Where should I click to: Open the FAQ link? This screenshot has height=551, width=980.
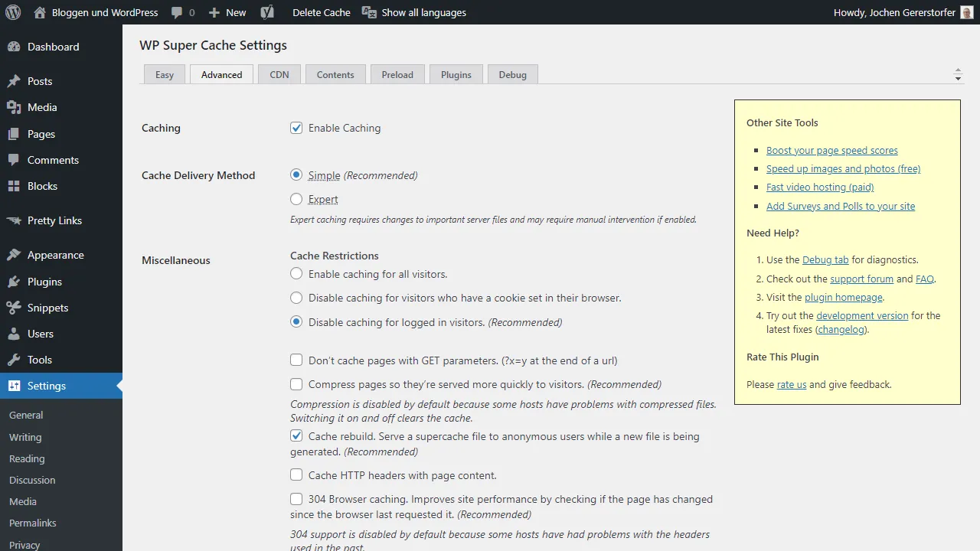point(925,279)
